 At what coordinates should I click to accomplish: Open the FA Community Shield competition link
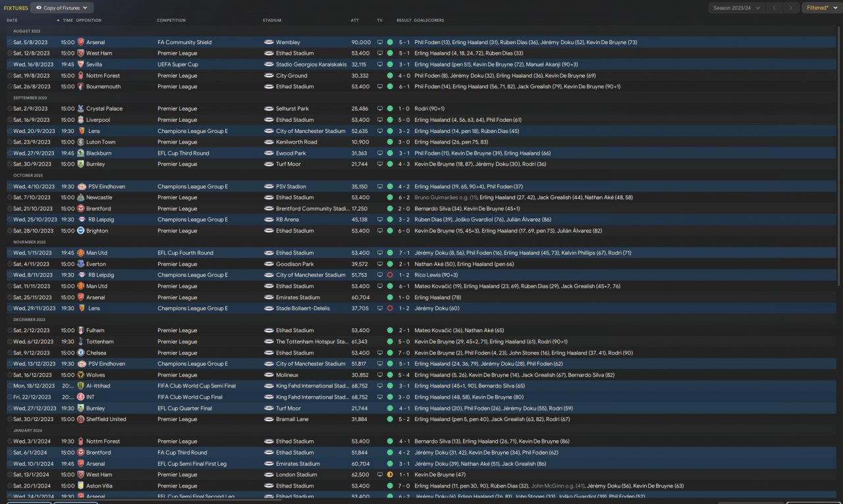[x=184, y=42]
